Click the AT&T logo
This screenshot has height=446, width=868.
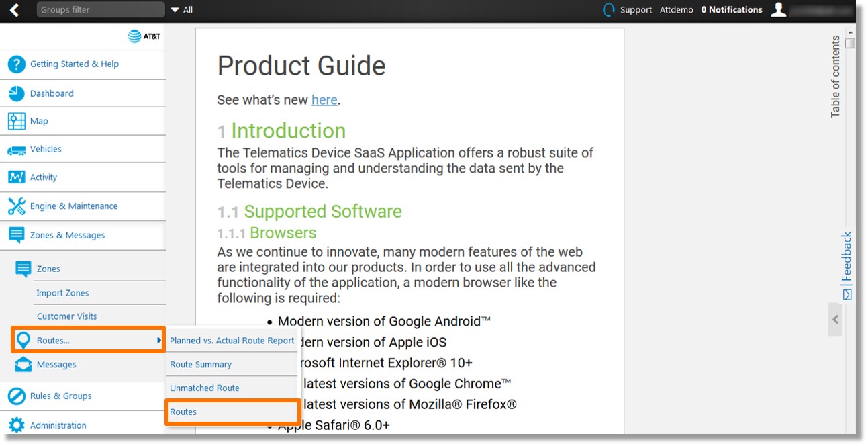point(144,36)
